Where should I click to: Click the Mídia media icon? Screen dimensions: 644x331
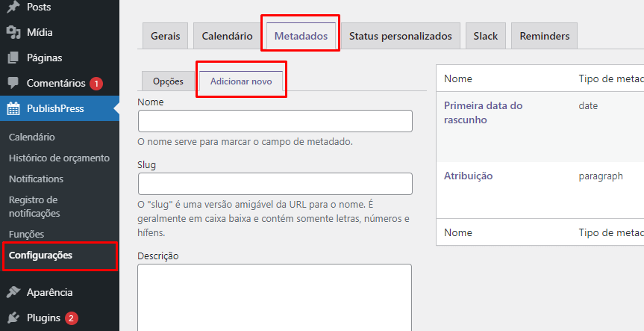coord(13,32)
